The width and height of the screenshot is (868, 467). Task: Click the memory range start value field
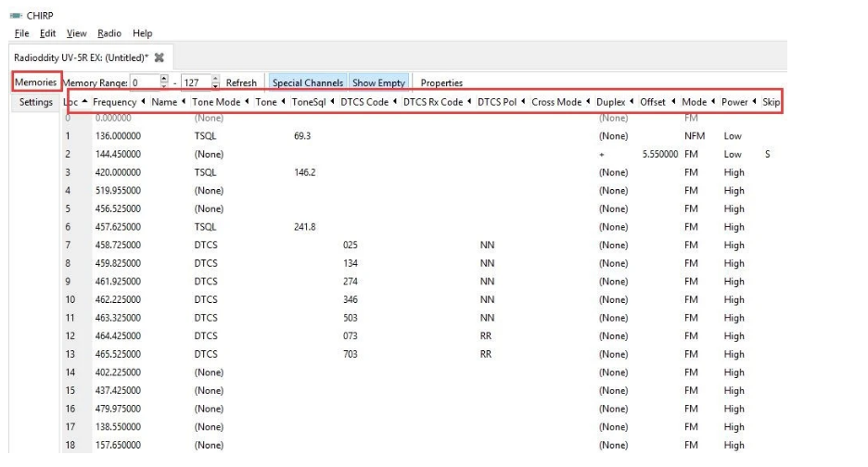click(x=145, y=82)
